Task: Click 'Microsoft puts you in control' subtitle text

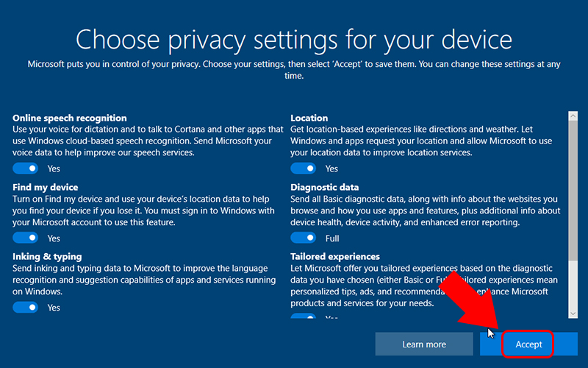Action: pyautogui.click(x=294, y=70)
